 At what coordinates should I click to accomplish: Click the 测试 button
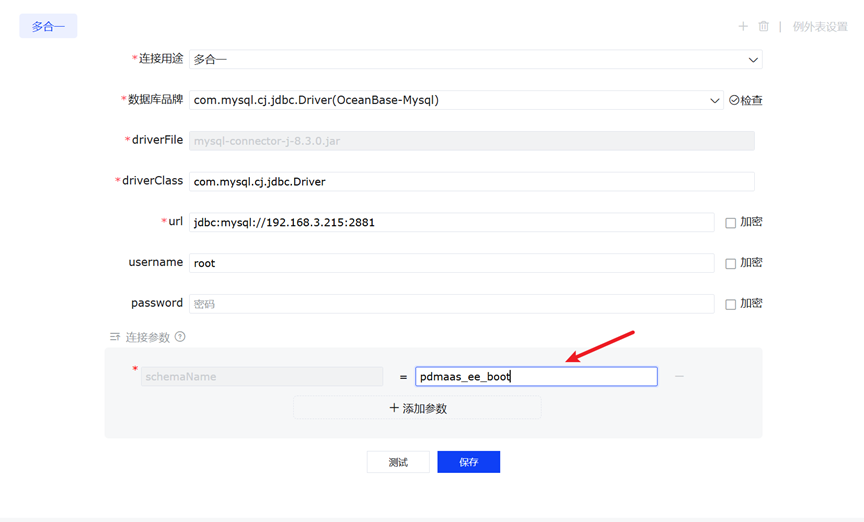398,462
